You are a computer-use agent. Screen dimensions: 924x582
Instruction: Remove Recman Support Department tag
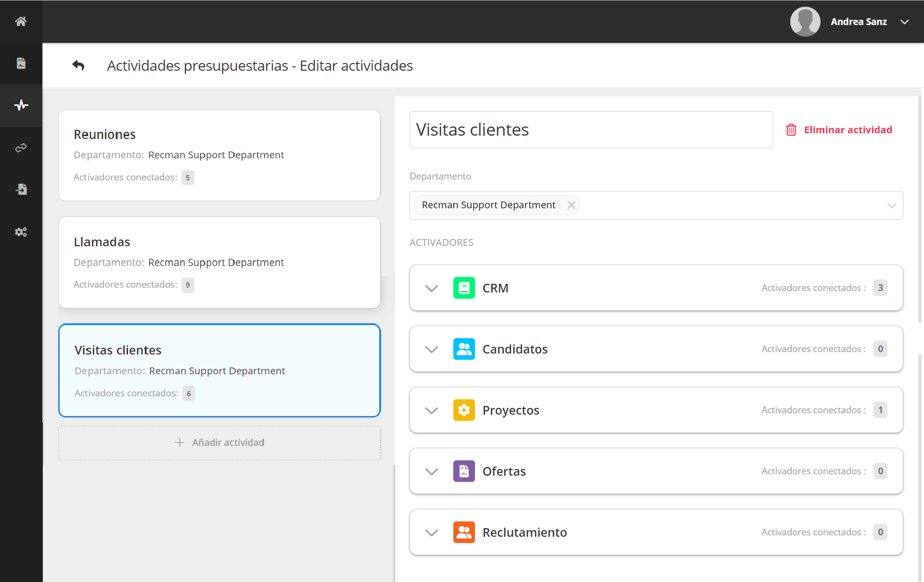point(571,205)
